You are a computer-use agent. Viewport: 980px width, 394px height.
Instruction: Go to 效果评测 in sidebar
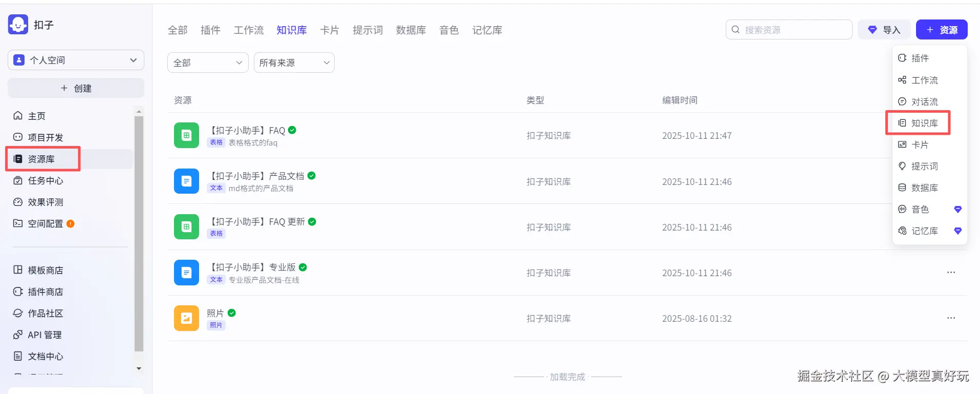(x=45, y=202)
